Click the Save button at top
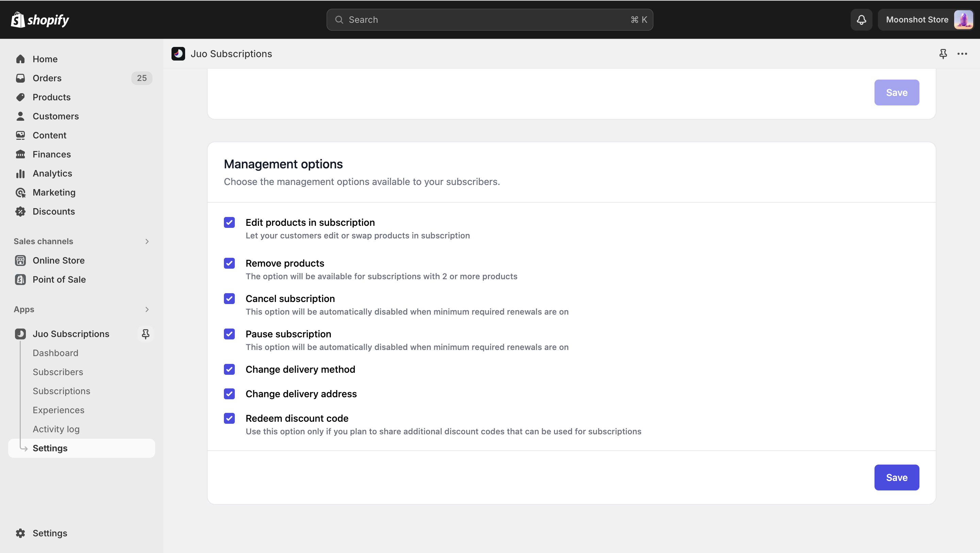The height and width of the screenshot is (553, 980). point(897,92)
